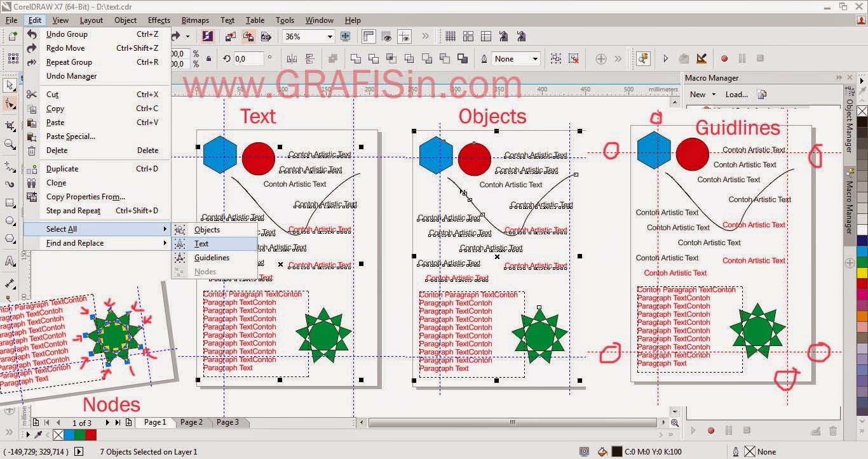Click the Add Page button after page navigation
The height and width of the screenshot is (459, 868).
click(128, 423)
